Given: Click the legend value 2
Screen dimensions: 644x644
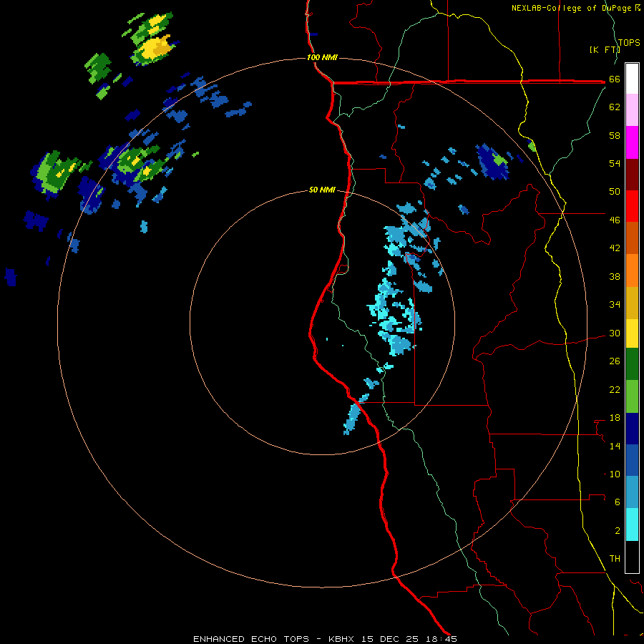Looking at the screenshot, I should [x=618, y=531].
